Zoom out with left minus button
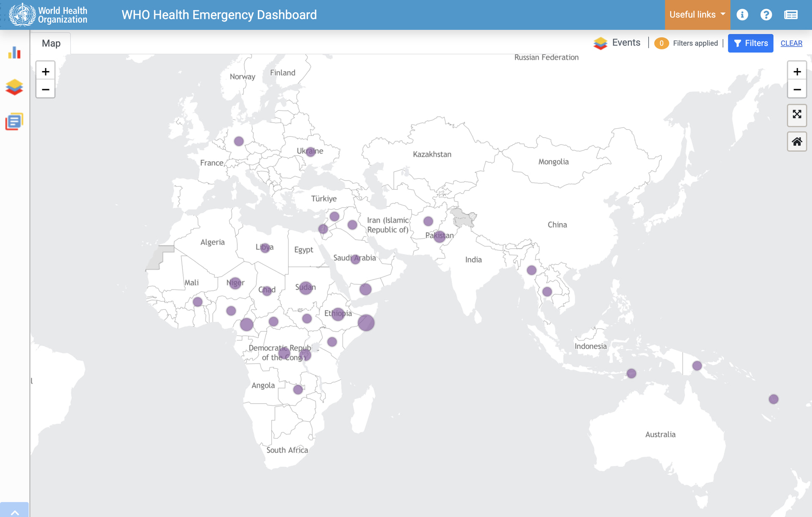This screenshot has width=812, height=517. point(46,89)
